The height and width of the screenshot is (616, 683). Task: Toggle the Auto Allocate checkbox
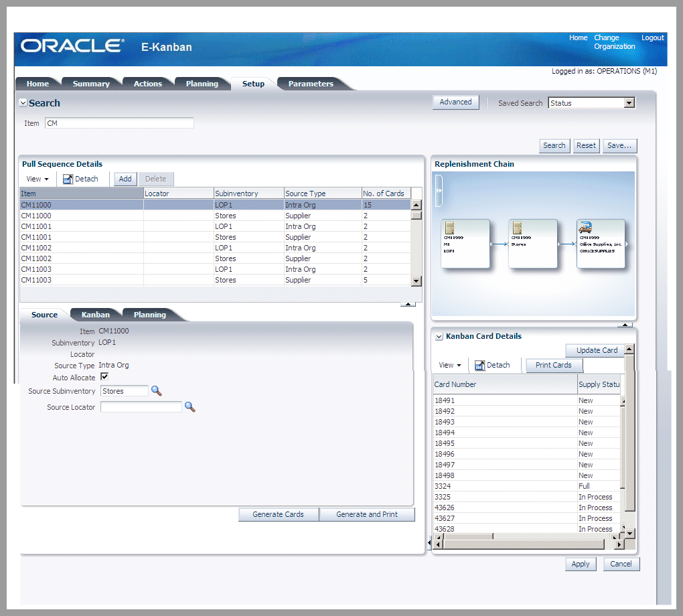click(104, 376)
